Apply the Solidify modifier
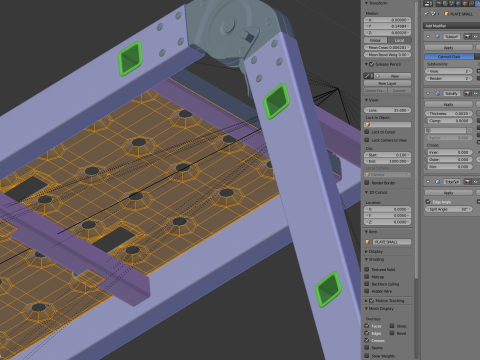The image size is (480, 360). click(x=449, y=105)
